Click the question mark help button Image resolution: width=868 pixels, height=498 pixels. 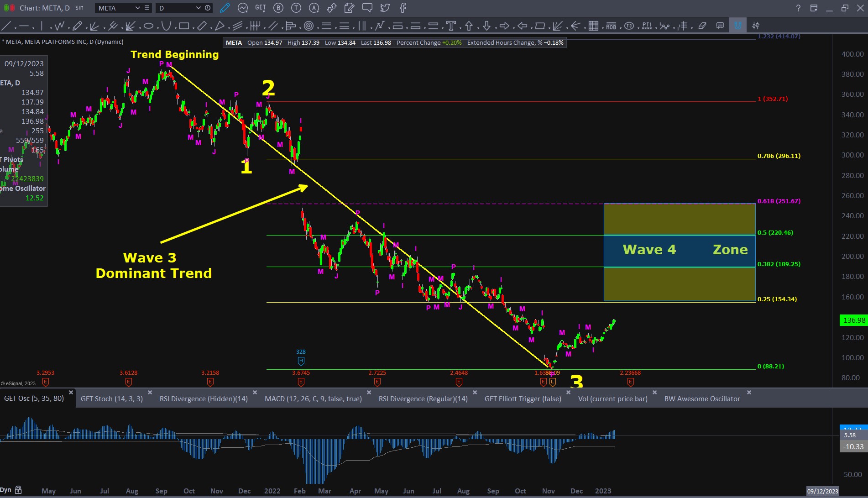pos(798,8)
